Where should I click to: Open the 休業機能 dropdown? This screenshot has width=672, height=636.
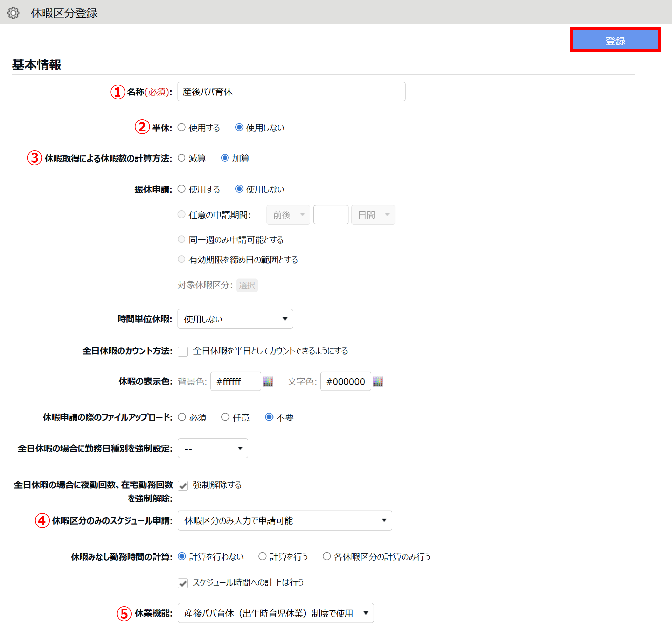[x=276, y=613]
